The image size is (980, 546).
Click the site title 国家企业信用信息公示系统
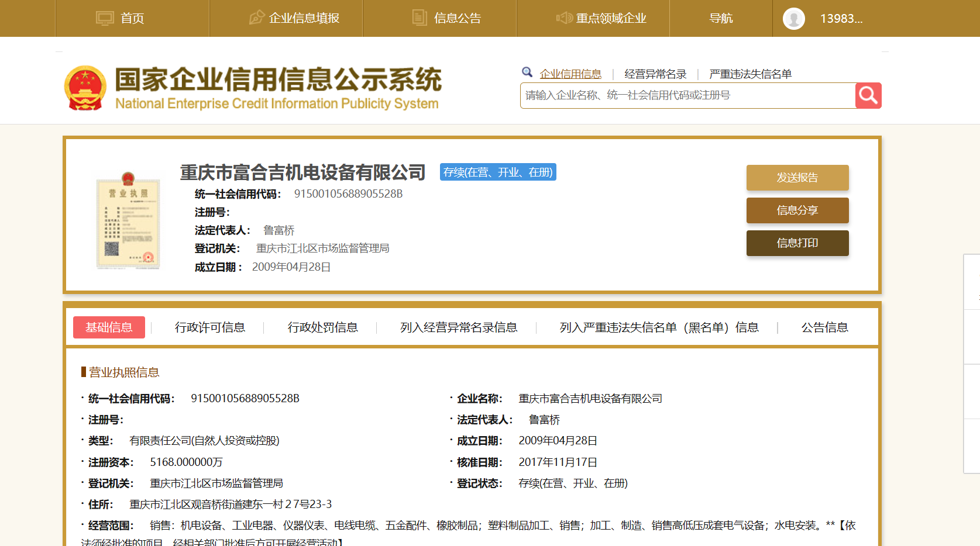tap(278, 80)
